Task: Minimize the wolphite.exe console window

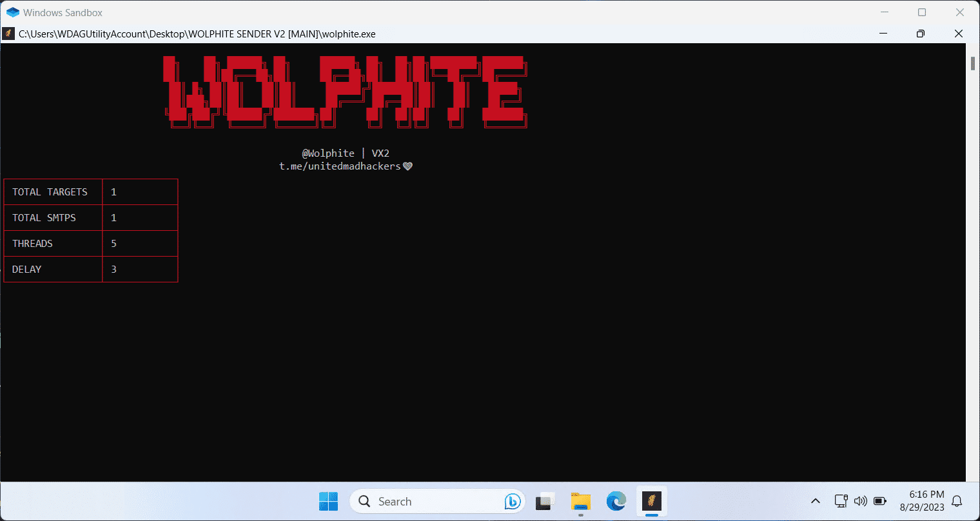Action: pyautogui.click(x=883, y=34)
